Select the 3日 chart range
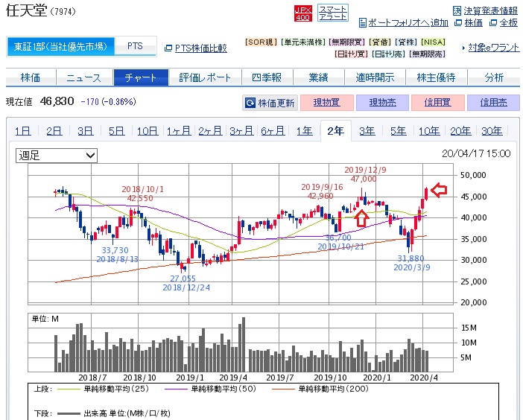The height and width of the screenshot is (420, 523). tap(86, 131)
